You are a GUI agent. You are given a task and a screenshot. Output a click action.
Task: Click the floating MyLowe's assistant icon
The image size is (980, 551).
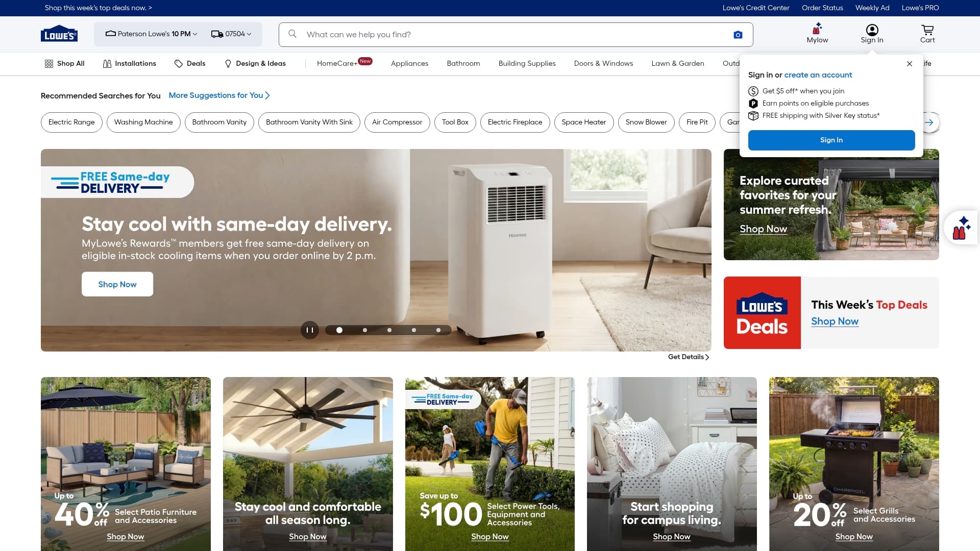[961, 228]
